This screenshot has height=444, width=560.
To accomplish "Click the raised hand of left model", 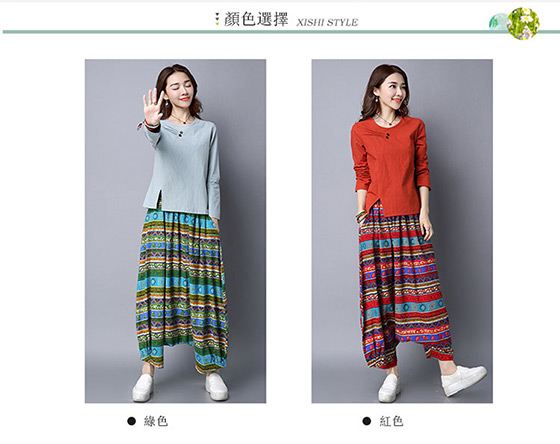I will coord(154,104).
